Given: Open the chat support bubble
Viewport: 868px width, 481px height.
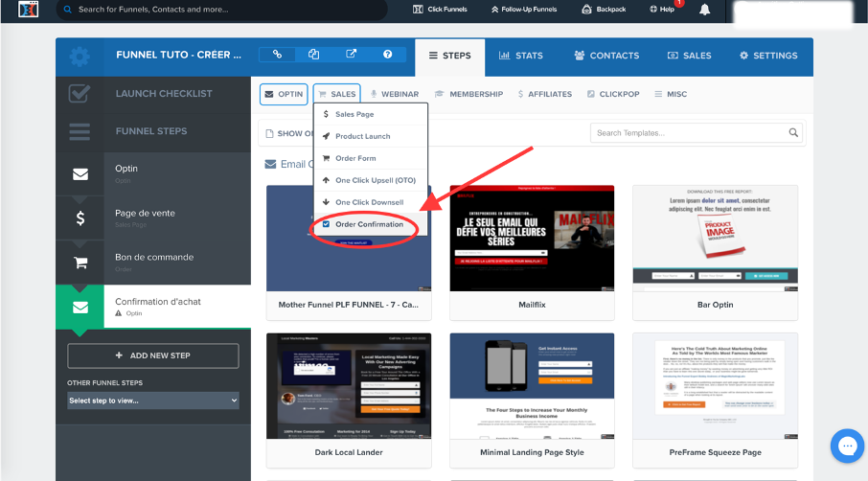Looking at the screenshot, I should [847, 446].
